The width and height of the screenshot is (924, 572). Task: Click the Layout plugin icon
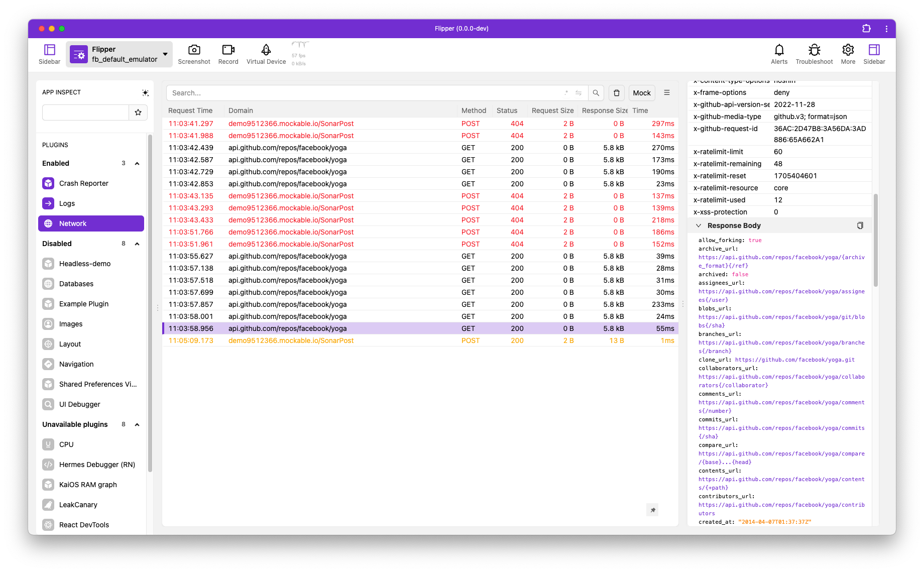(x=48, y=344)
